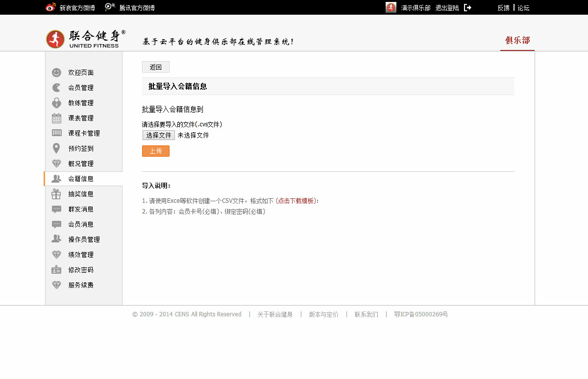588x379 pixels.
Task: Switch to the 俱乐部 tab
Action: click(x=517, y=40)
